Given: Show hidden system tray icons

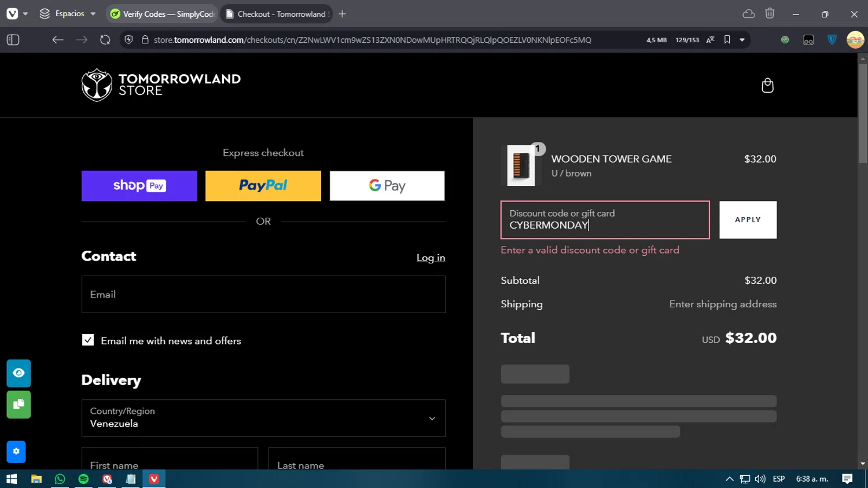Looking at the screenshot, I should tap(730, 479).
